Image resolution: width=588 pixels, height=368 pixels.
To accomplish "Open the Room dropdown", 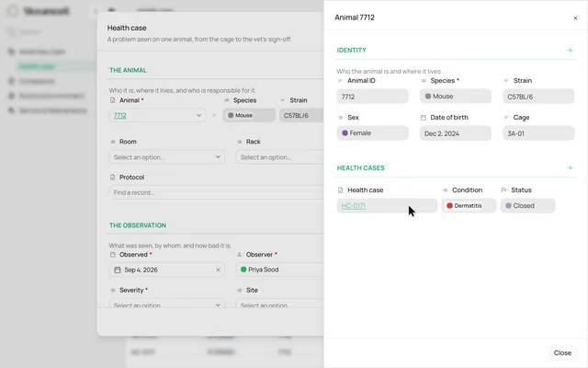I will coord(167,157).
